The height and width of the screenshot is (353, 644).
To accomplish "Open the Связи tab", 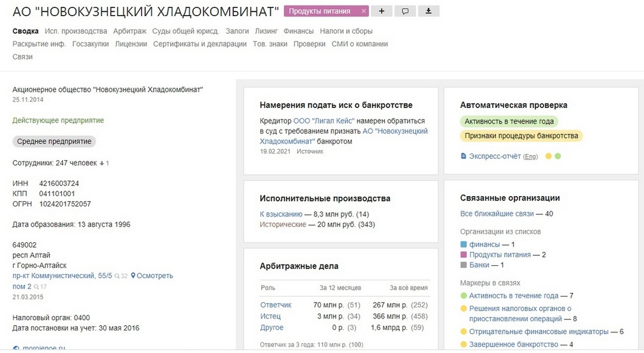I will click(x=23, y=57).
